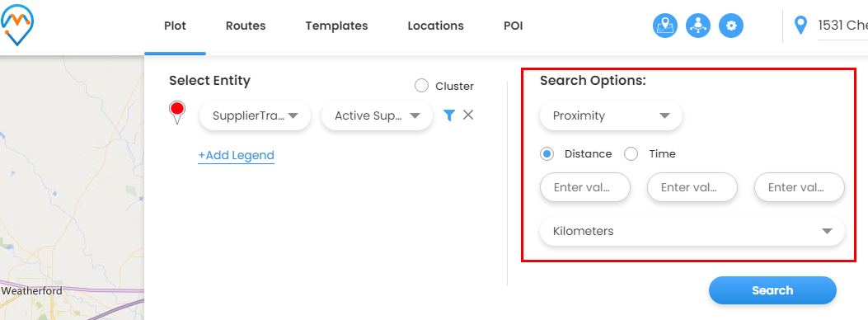Switch to the Routes tab

[x=246, y=26]
